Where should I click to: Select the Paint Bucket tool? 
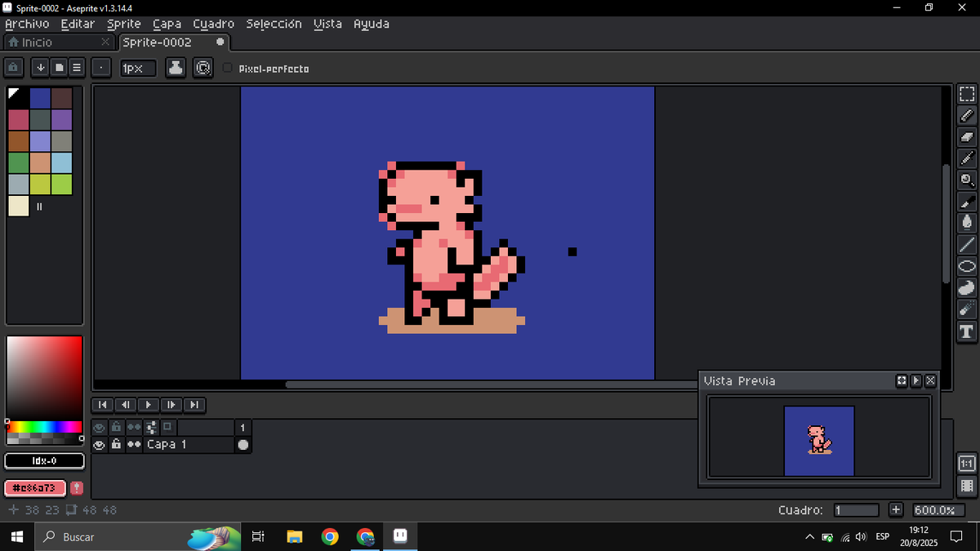point(967,201)
